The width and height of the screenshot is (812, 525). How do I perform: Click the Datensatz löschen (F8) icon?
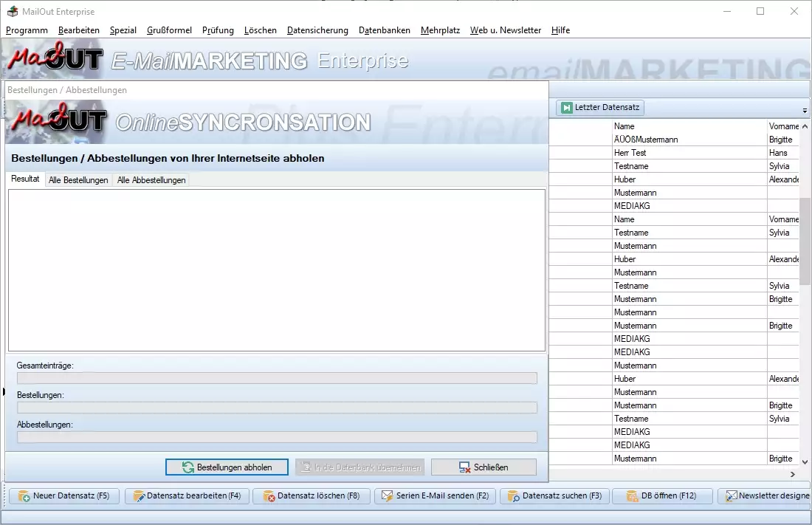pos(269,496)
